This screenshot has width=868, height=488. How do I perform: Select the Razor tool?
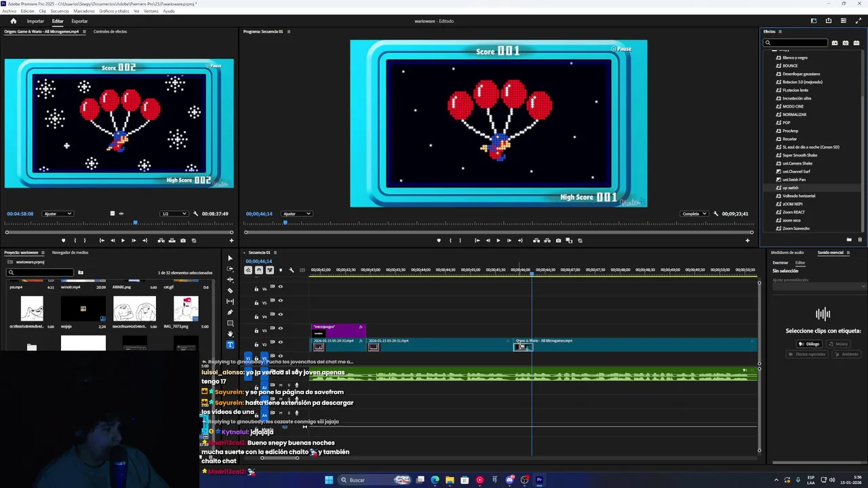(230, 291)
